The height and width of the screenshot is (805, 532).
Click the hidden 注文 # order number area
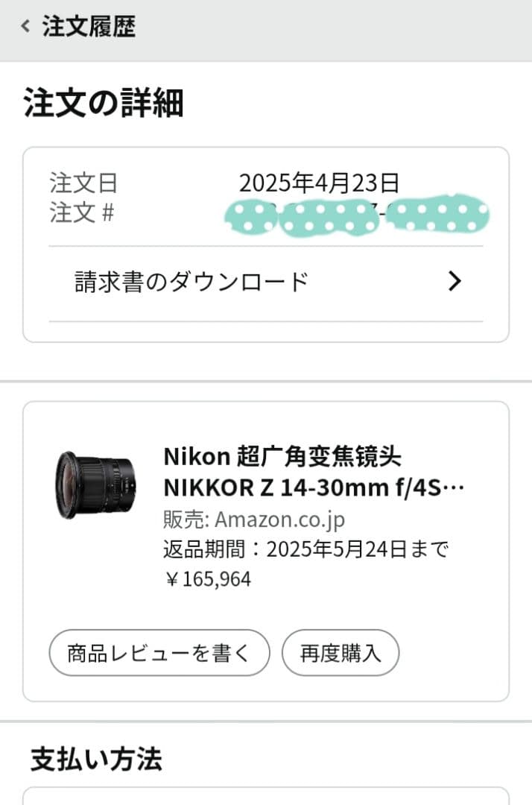pyautogui.click(x=358, y=214)
